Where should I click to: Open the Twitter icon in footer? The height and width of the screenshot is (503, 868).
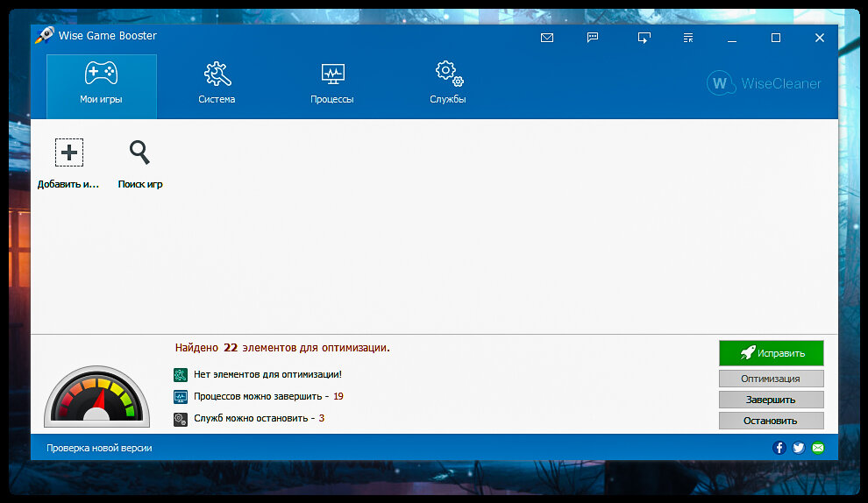798,448
